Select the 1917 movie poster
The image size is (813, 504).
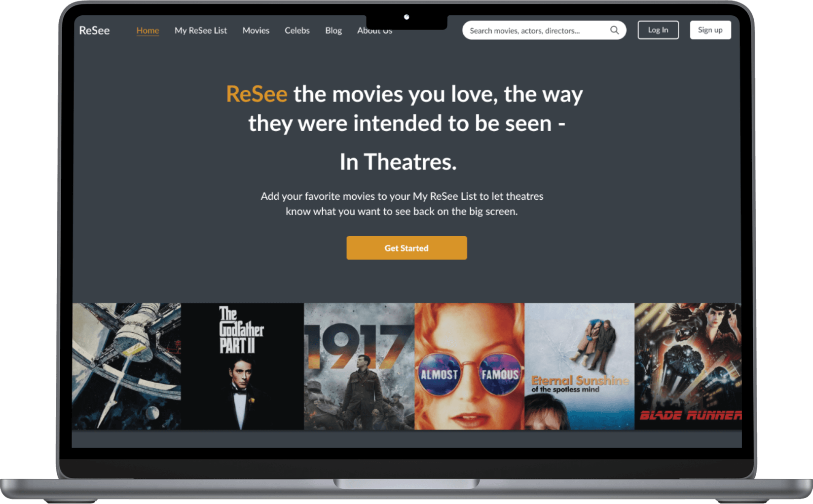pyautogui.click(x=359, y=366)
